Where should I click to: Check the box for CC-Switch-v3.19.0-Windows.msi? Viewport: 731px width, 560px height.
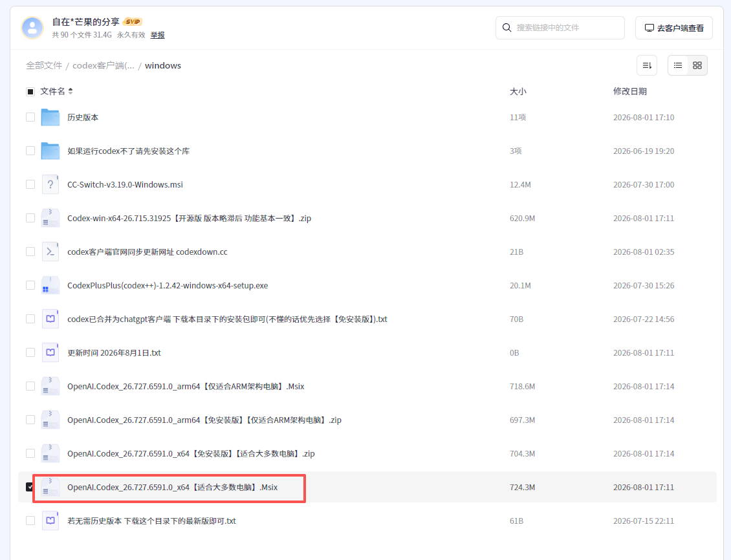(30, 184)
